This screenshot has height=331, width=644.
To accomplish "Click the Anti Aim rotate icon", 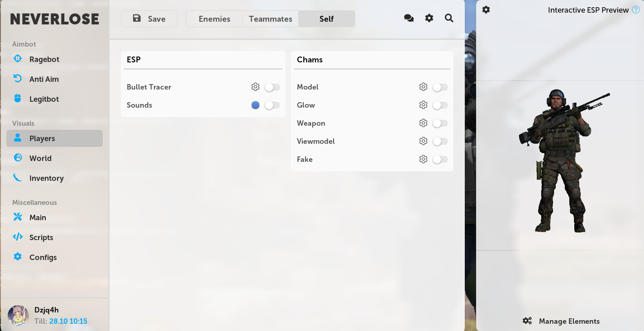I will pyautogui.click(x=18, y=79).
